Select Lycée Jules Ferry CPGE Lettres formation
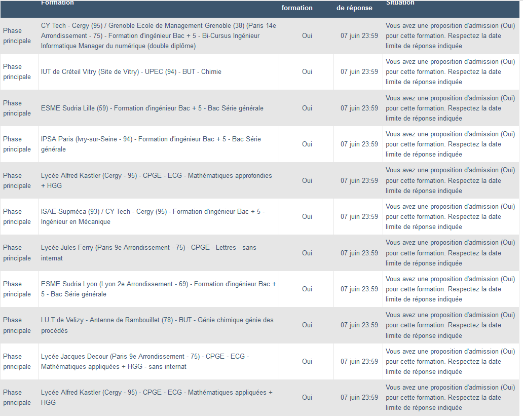 pos(148,253)
